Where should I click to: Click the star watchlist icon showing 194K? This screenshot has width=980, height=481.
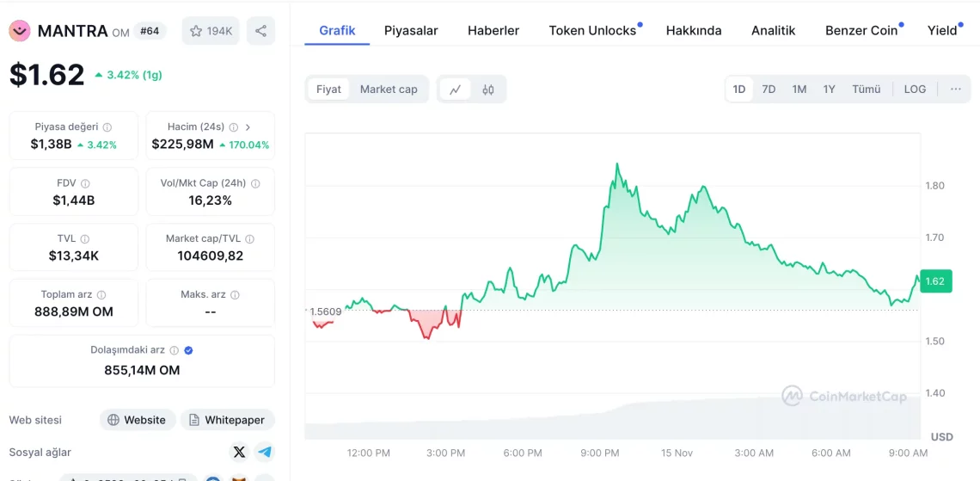(x=210, y=31)
